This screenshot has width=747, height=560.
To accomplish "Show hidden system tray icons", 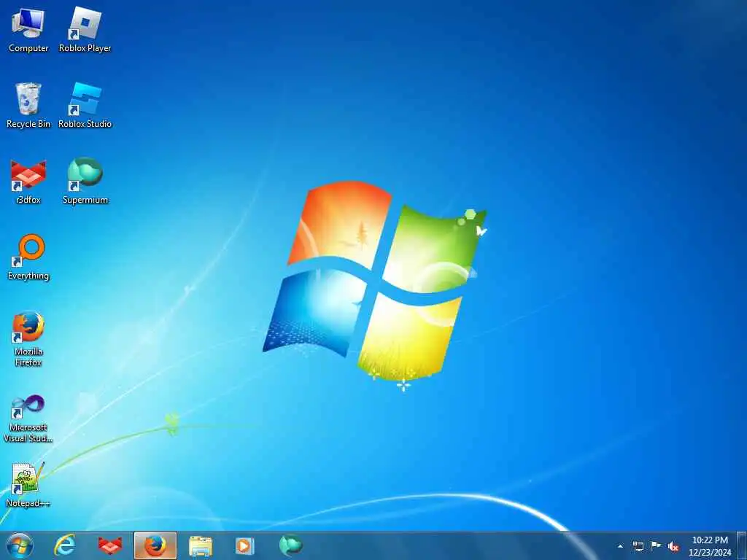I will click(x=620, y=546).
